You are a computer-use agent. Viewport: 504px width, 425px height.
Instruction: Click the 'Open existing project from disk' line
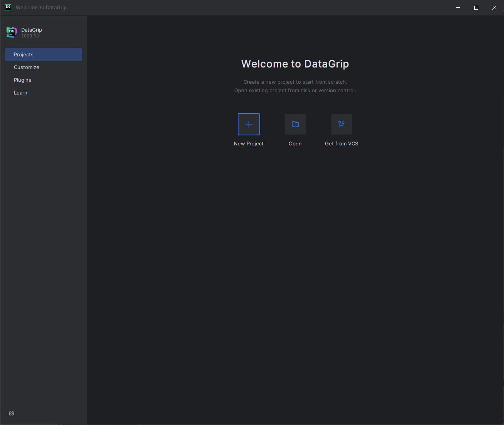295,90
